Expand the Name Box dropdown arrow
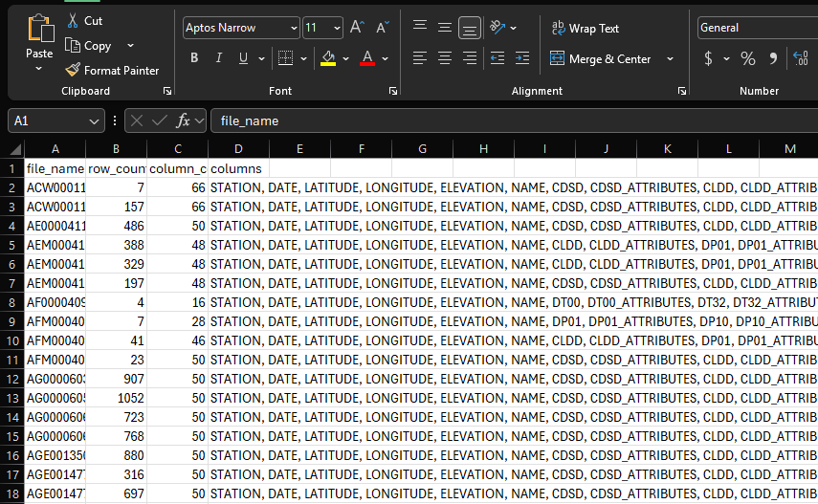818x504 pixels. 94,121
